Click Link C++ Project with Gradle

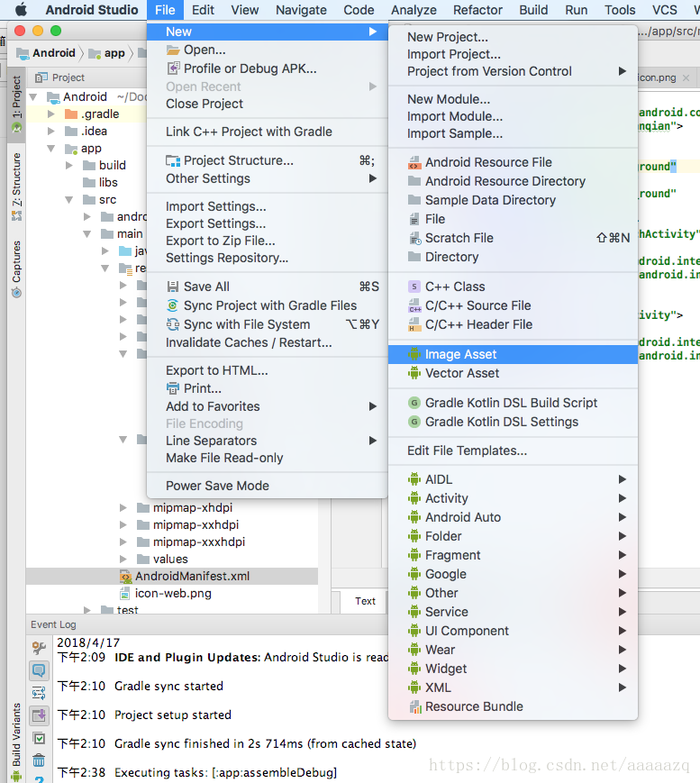(268, 132)
